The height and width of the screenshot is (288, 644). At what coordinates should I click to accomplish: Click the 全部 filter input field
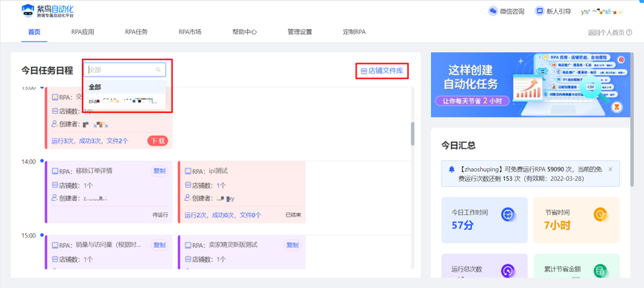coord(125,70)
